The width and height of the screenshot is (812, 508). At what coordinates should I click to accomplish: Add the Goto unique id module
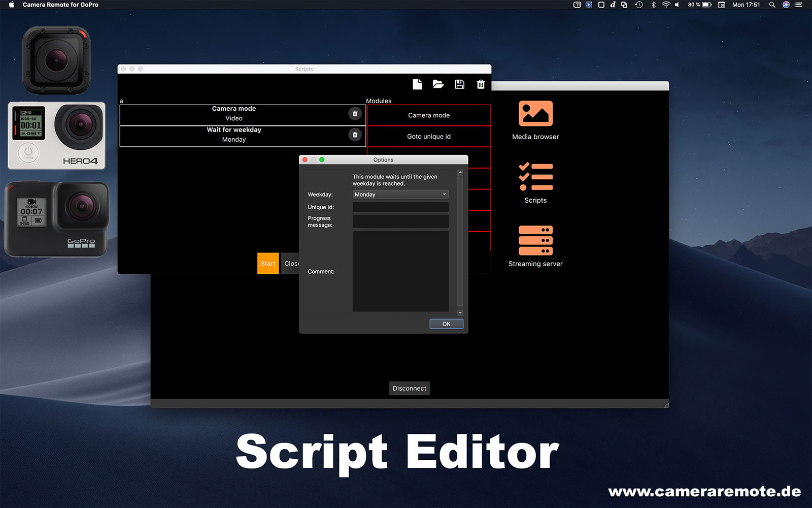(x=429, y=137)
